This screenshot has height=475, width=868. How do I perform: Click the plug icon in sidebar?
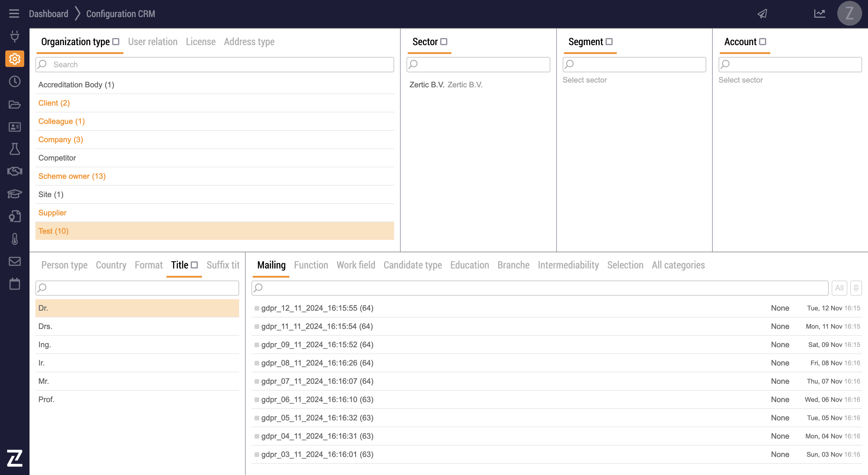tap(14, 36)
